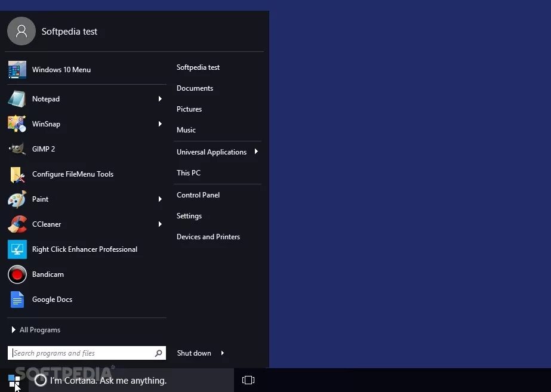Open Devices and Printers
Image resolution: width=551 pixels, height=392 pixels.
tap(208, 237)
